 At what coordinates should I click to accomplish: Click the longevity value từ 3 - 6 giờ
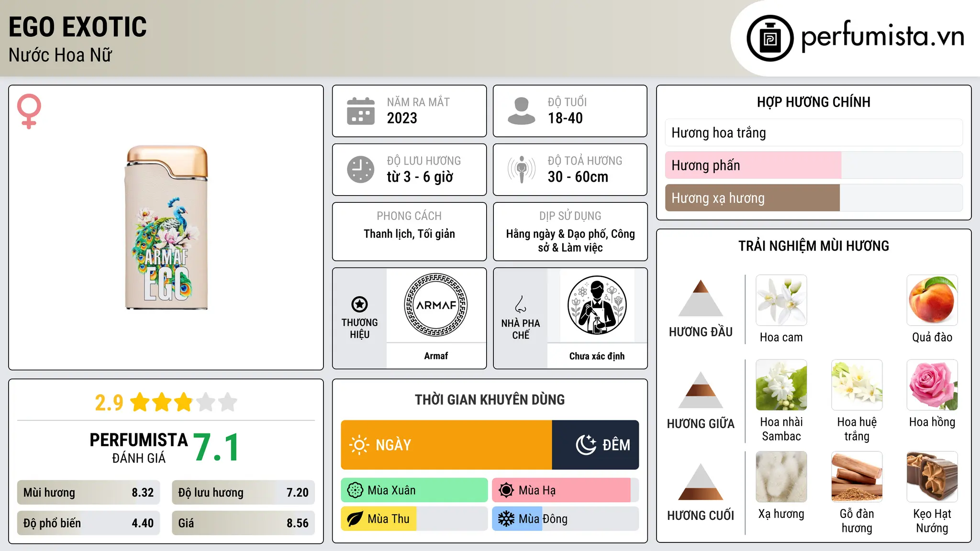click(x=420, y=177)
